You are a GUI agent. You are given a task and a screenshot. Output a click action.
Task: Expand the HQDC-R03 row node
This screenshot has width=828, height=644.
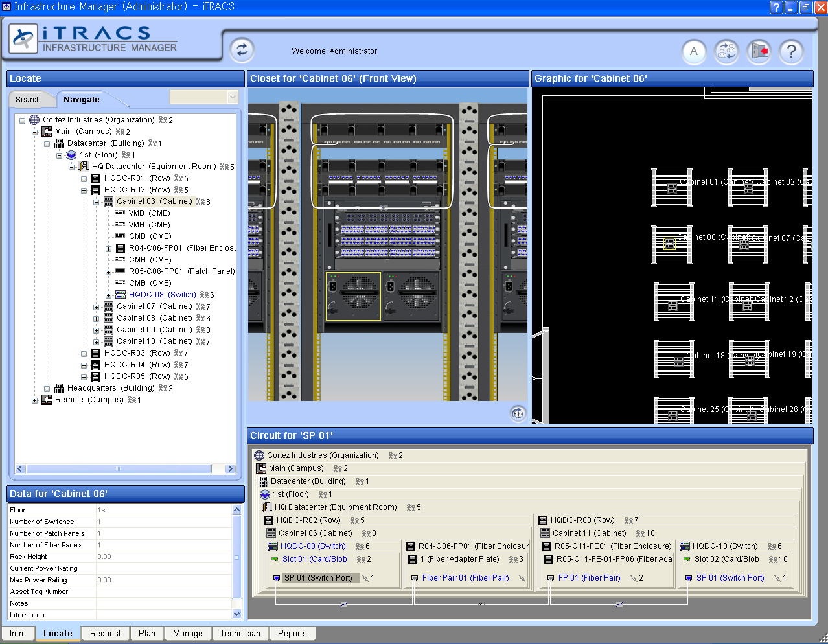(x=84, y=354)
